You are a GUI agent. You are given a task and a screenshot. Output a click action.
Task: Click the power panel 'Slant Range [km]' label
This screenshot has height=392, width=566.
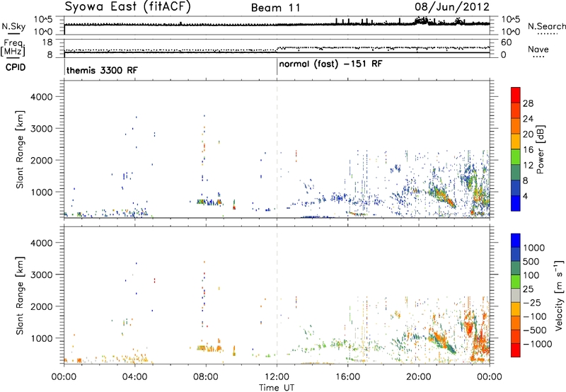click(x=20, y=149)
